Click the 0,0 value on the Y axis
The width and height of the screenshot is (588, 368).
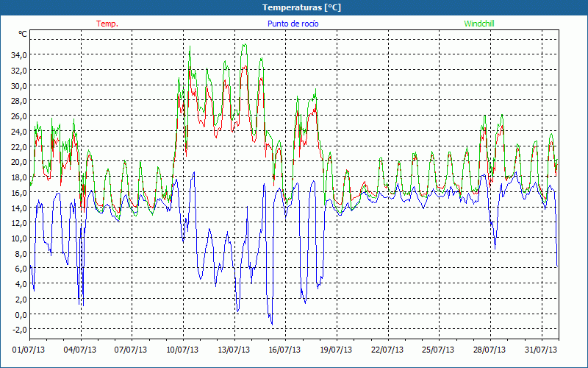pos(21,315)
